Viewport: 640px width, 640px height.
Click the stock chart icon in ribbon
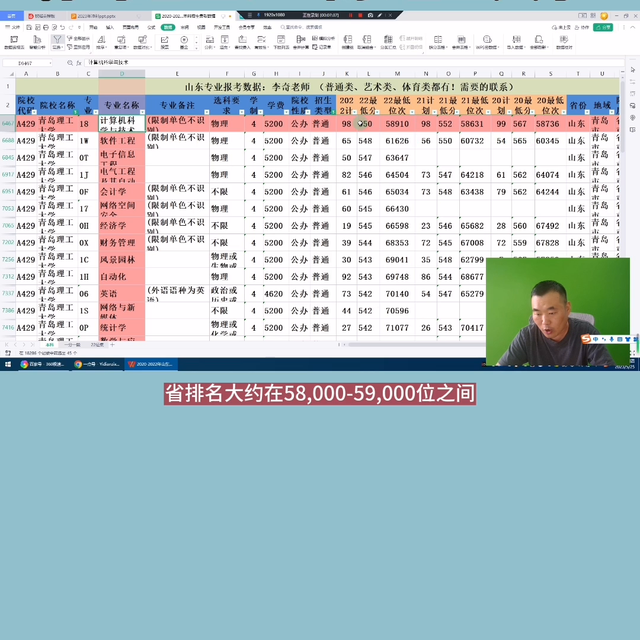pyautogui.click(x=164, y=40)
